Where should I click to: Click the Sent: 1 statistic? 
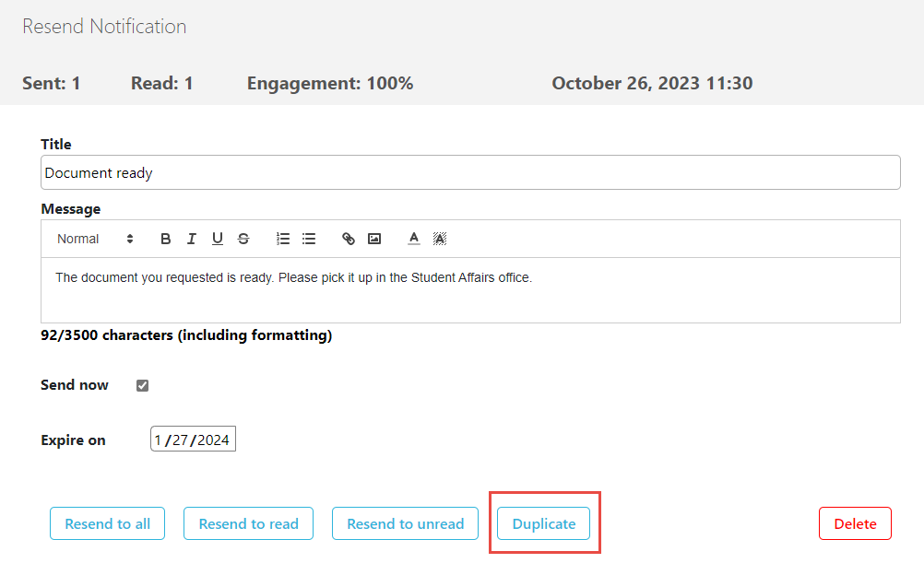[52, 83]
